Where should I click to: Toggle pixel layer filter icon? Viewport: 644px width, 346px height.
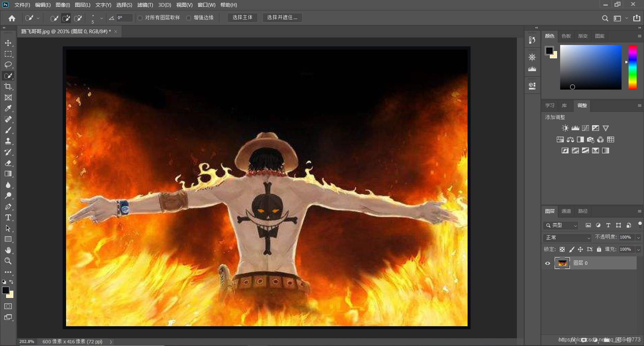point(588,226)
